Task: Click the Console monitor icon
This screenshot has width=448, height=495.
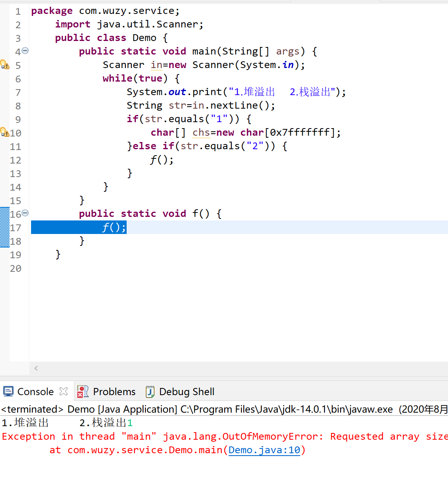Action: tap(8, 392)
